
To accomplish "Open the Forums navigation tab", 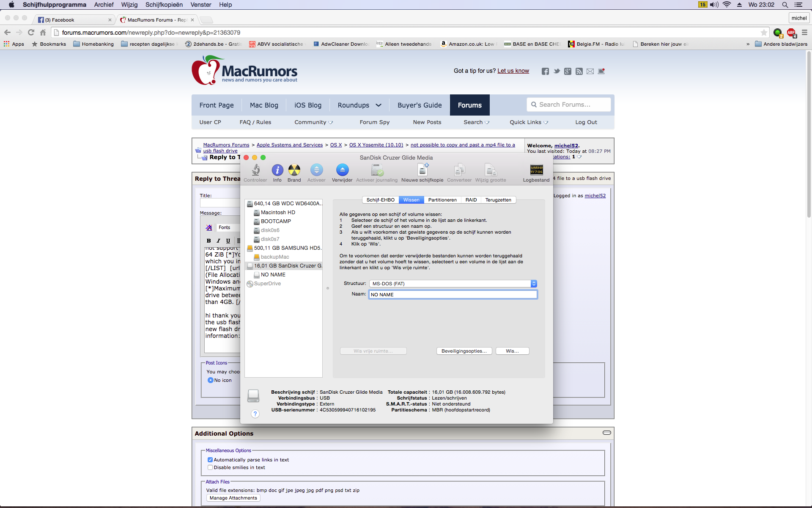I will tap(469, 105).
